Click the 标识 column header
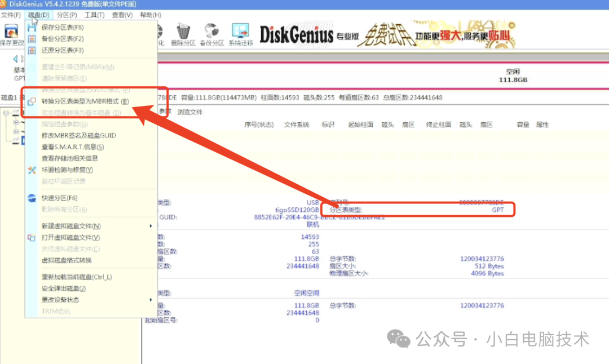Screen dimensions: 609x364 point(328,125)
